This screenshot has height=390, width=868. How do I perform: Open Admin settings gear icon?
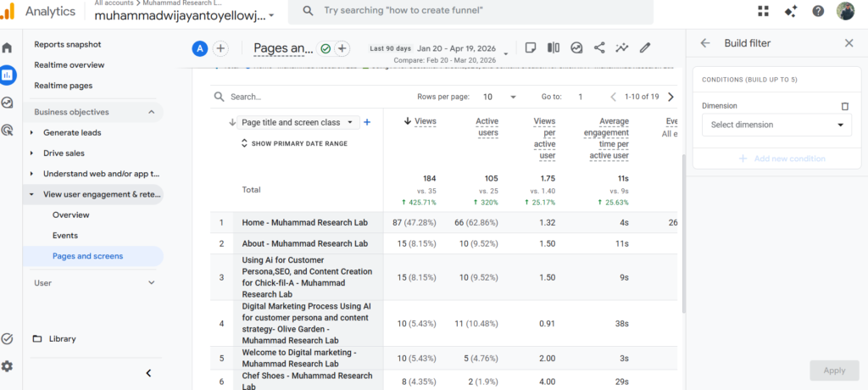7,366
